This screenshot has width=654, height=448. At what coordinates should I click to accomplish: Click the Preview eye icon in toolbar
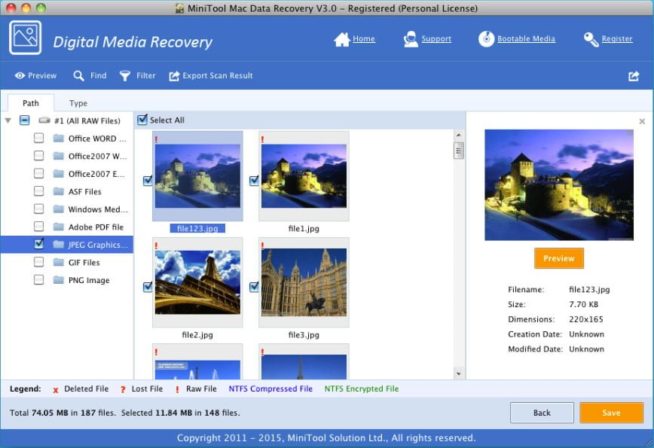click(x=20, y=76)
